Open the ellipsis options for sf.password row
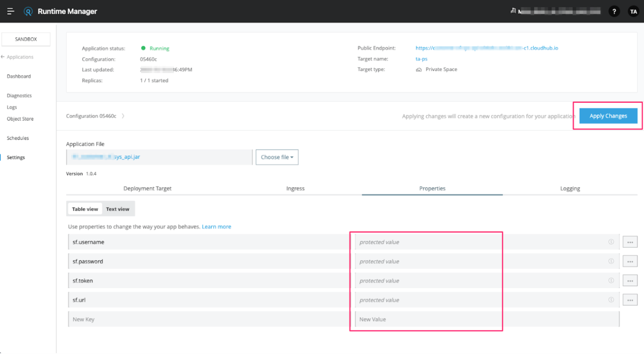The width and height of the screenshot is (644, 354). [x=630, y=261]
